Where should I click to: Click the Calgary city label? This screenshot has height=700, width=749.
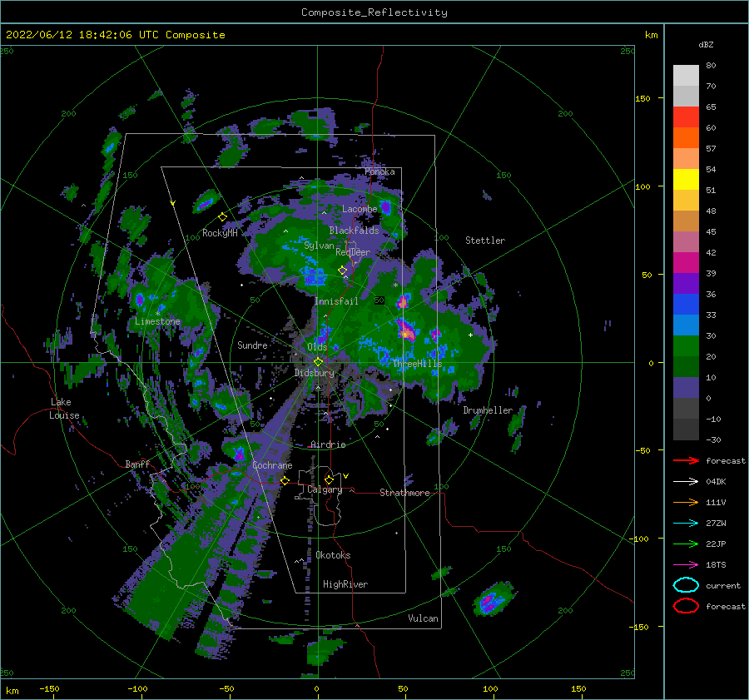point(325,489)
